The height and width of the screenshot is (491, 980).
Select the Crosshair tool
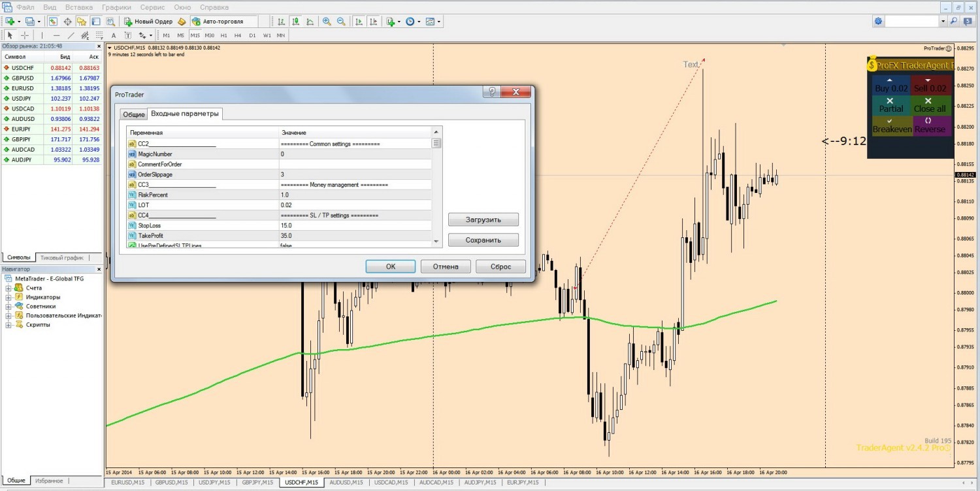25,35
